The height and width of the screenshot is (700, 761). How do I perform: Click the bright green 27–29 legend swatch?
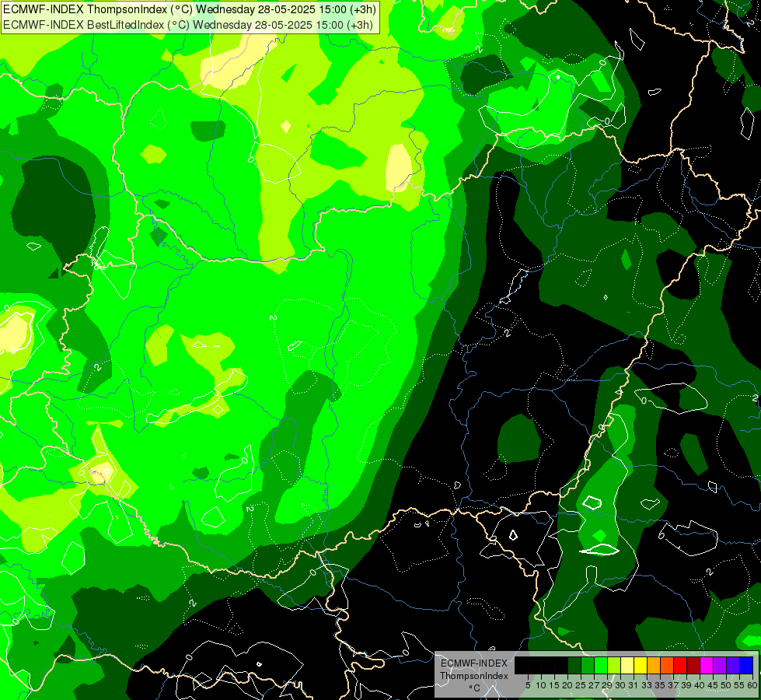[x=601, y=665]
